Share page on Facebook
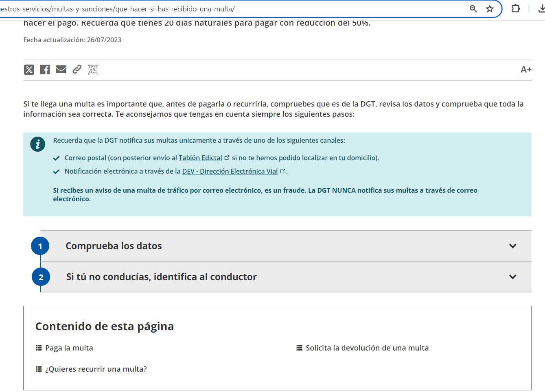 45,70
